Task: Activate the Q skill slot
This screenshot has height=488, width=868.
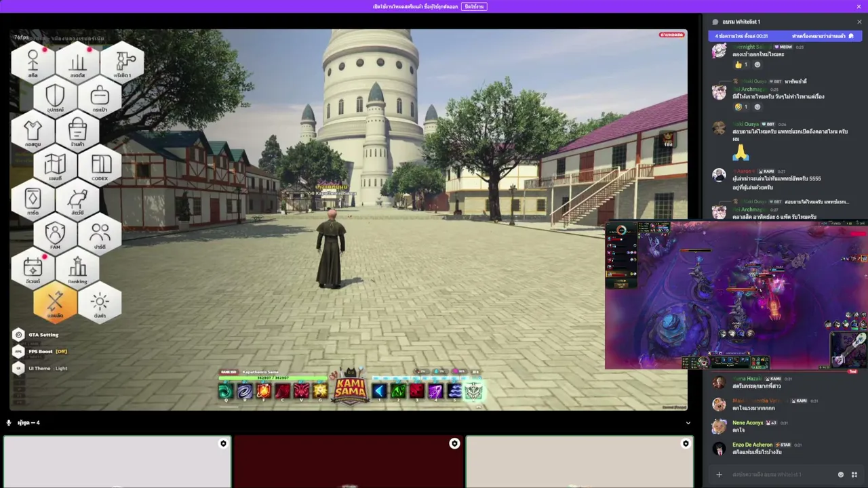Action: point(226,390)
